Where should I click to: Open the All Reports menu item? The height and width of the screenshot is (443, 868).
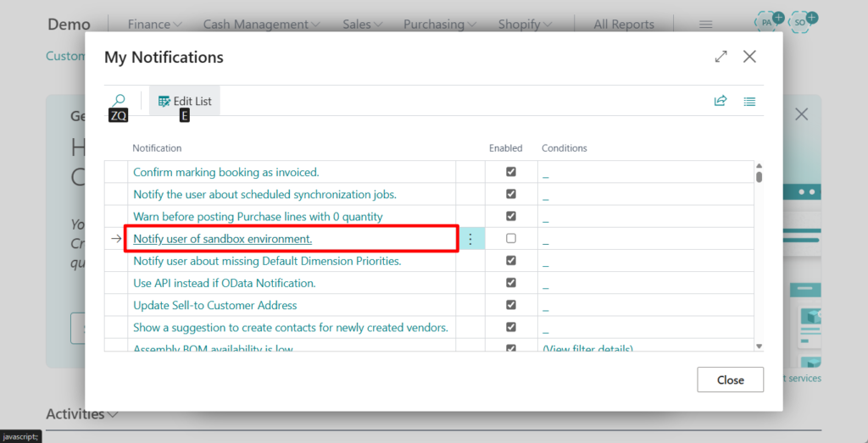pos(623,25)
